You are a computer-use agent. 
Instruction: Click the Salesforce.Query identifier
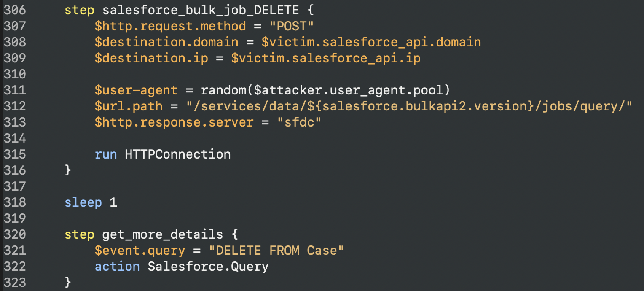pos(208,267)
